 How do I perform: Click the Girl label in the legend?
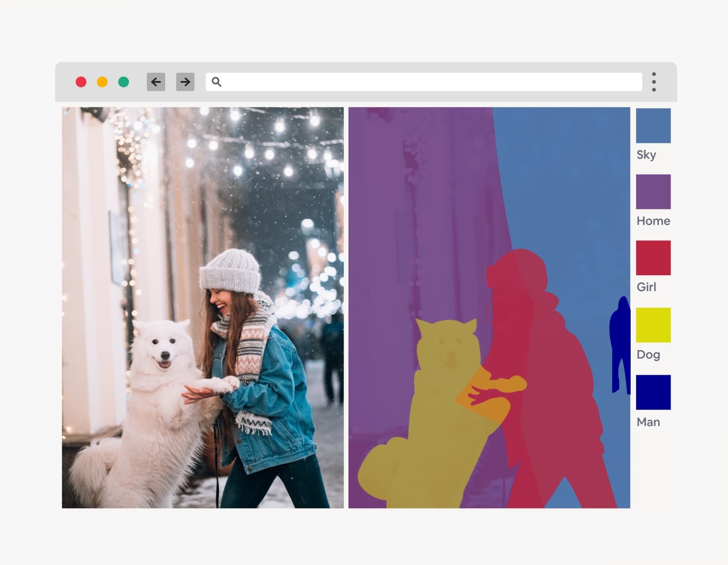[x=647, y=287]
